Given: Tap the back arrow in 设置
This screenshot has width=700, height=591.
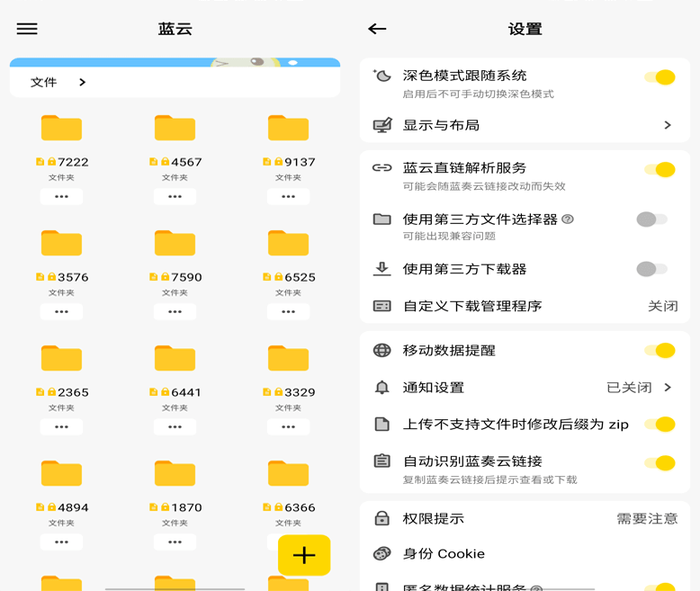Looking at the screenshot, I should click(x=377, y=29).
